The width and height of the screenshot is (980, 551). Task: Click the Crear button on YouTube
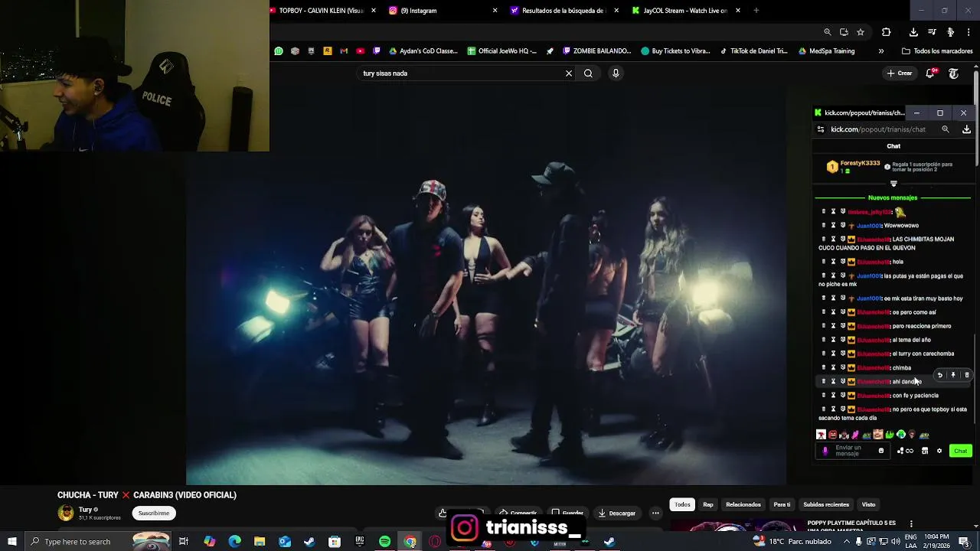(900, 73)
